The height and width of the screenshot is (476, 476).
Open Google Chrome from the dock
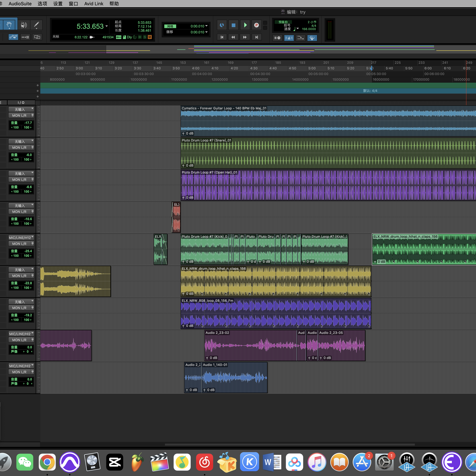tap(47, 462)
